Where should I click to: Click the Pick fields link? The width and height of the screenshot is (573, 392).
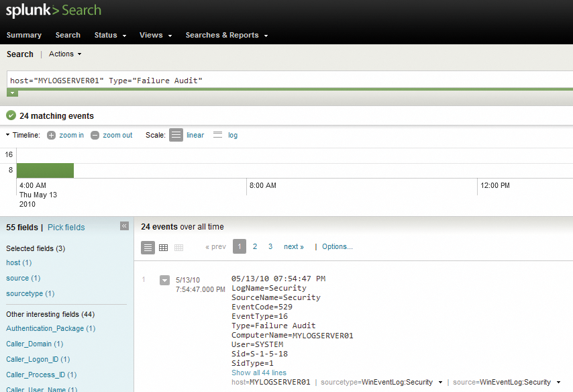click(x=66, y=228)
